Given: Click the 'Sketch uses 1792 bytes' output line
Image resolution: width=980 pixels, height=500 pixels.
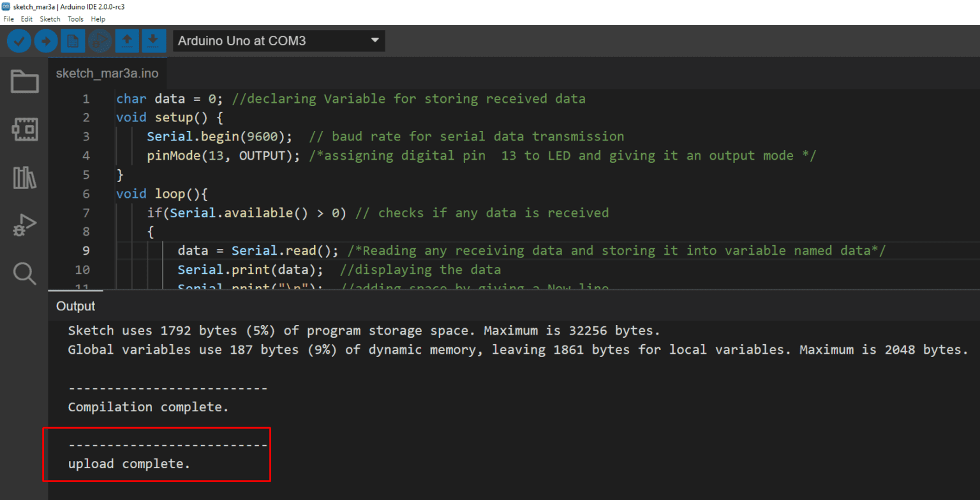Looking at the screenshot, I should click(364, 331).
